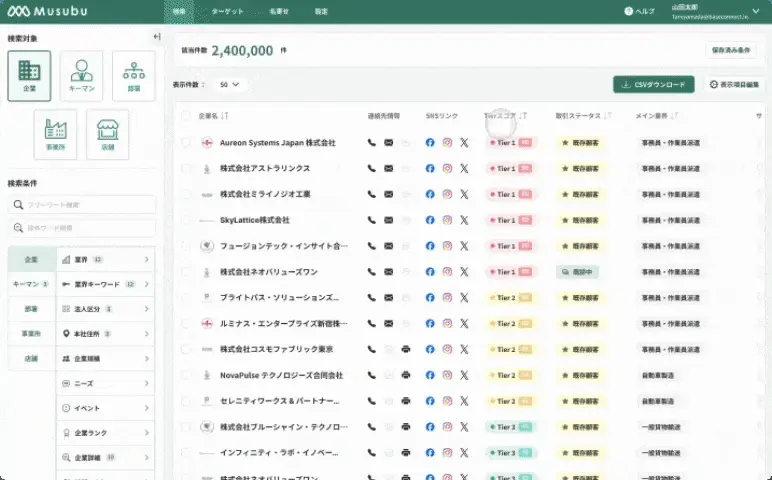
Task: Sort table by メイン業界 column
Action: [675, 116]
